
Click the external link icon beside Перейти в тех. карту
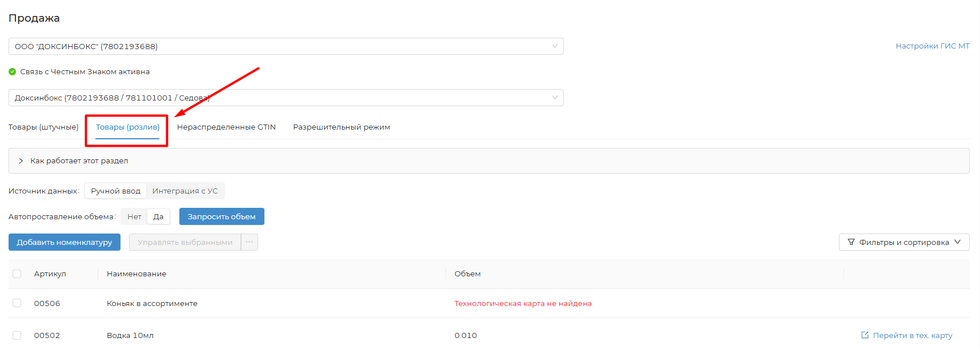865,335
